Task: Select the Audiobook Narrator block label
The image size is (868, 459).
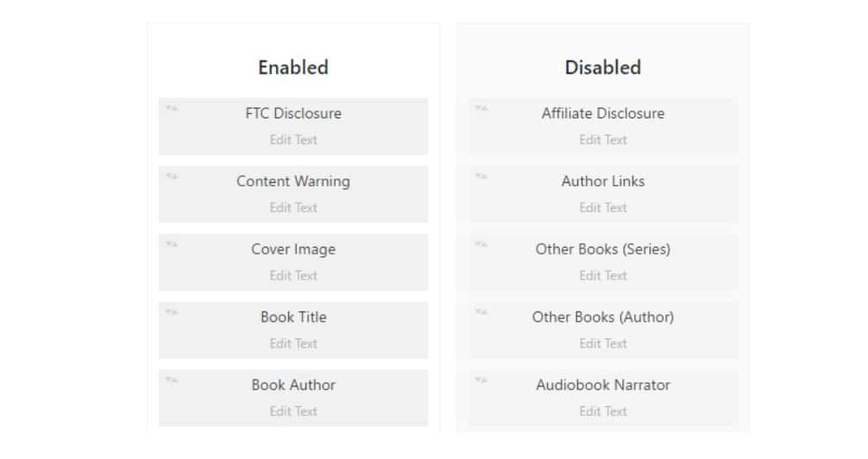Action: [603, 385]
